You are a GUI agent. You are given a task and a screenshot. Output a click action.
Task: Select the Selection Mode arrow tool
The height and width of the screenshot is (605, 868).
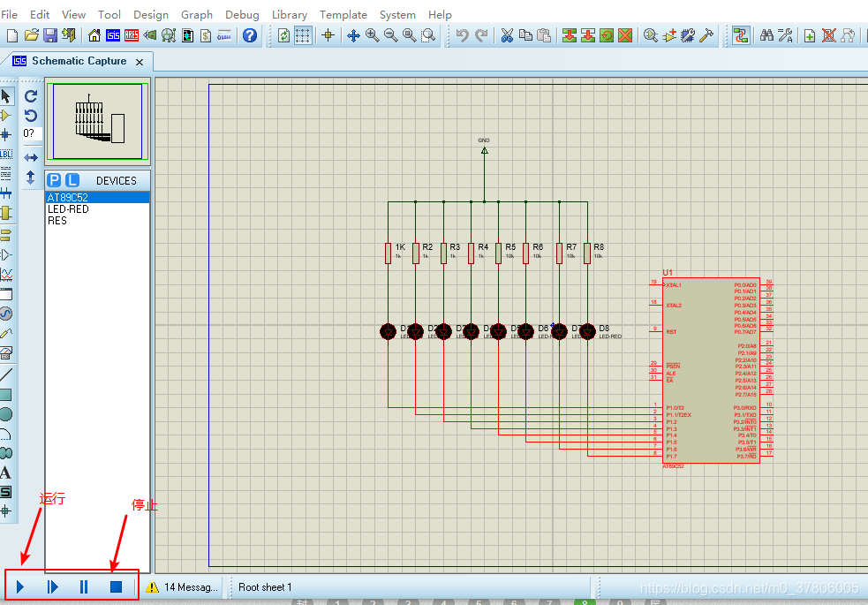pos(6,96)
